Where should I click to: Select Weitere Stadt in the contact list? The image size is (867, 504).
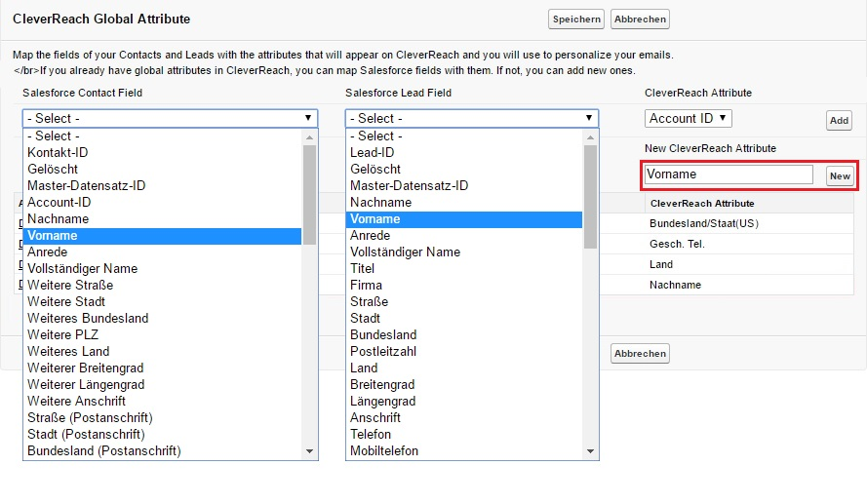[x=162, y=302]
